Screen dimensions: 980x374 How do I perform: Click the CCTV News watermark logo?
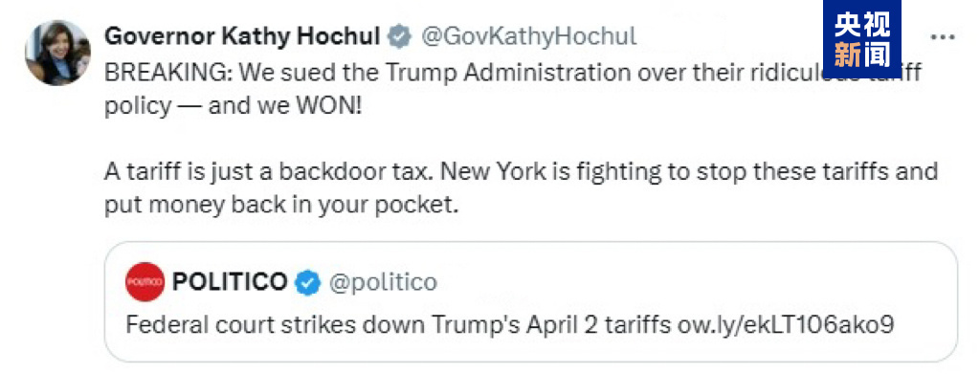coord(862,38)
